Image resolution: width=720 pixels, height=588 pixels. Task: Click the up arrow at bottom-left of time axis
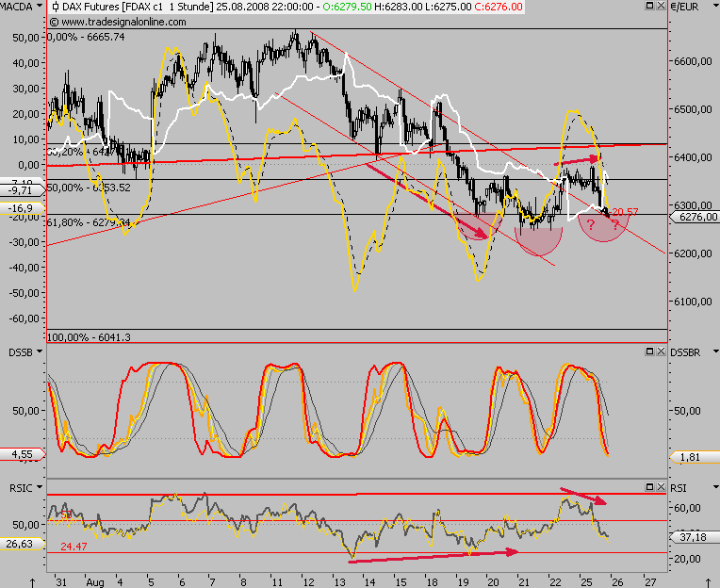[32, 581]
